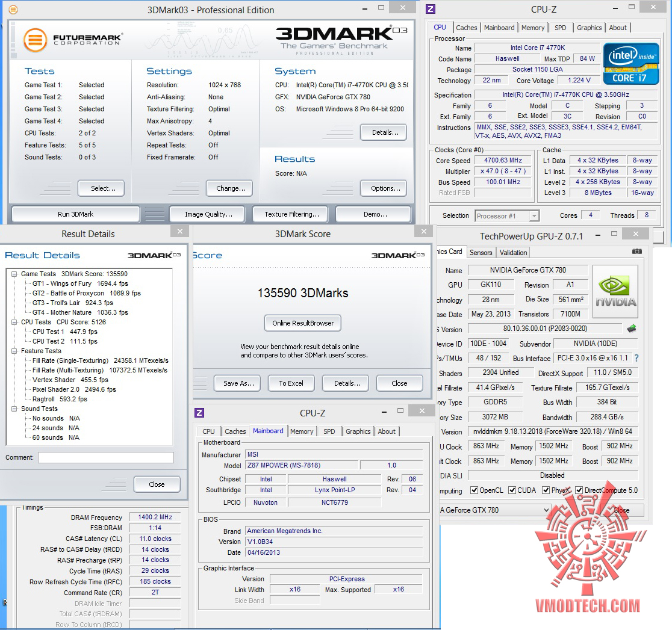The height and width of the screenshot is (630, 672).
Task: Click Close in 3DMark Score window
Action: pyautogui.click(x=399, y=383)
